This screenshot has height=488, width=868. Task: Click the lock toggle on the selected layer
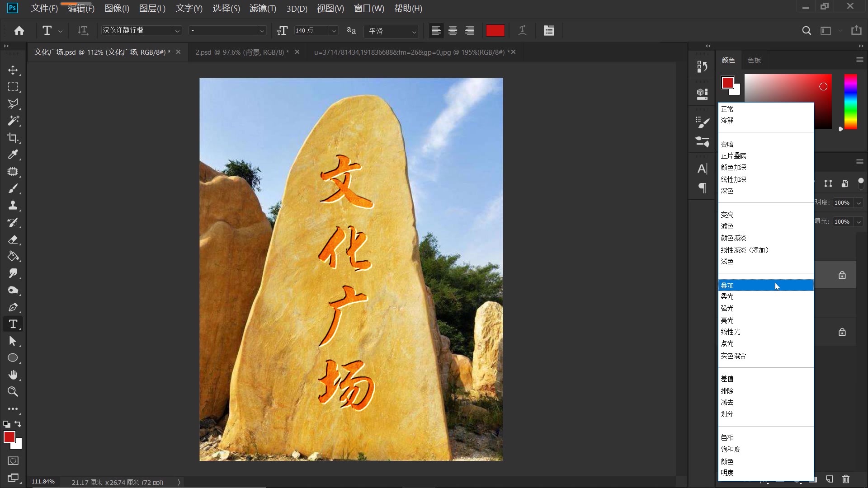point(842,275)
